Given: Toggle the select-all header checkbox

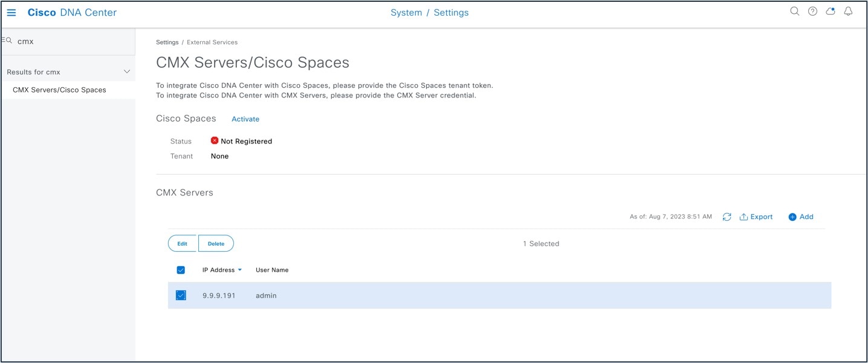Looking at the screenshot, I should [x=181, y=270].
